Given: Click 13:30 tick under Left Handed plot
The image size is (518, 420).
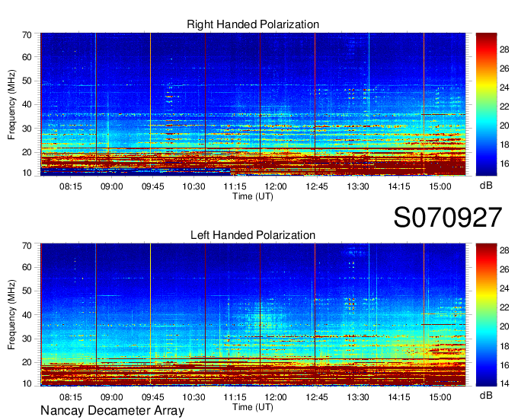Looking at the screenshot, I should tap(358, 397).
